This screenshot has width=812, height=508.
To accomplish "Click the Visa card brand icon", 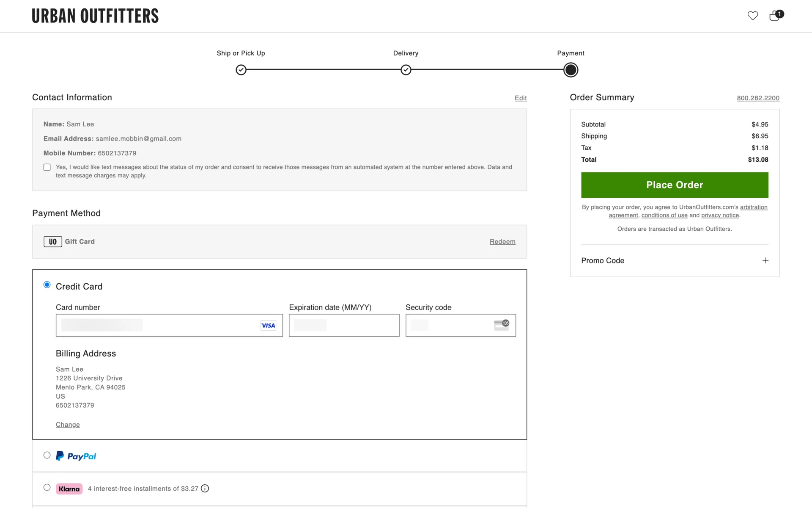I will pyautogui.click(x=268, y=326).
